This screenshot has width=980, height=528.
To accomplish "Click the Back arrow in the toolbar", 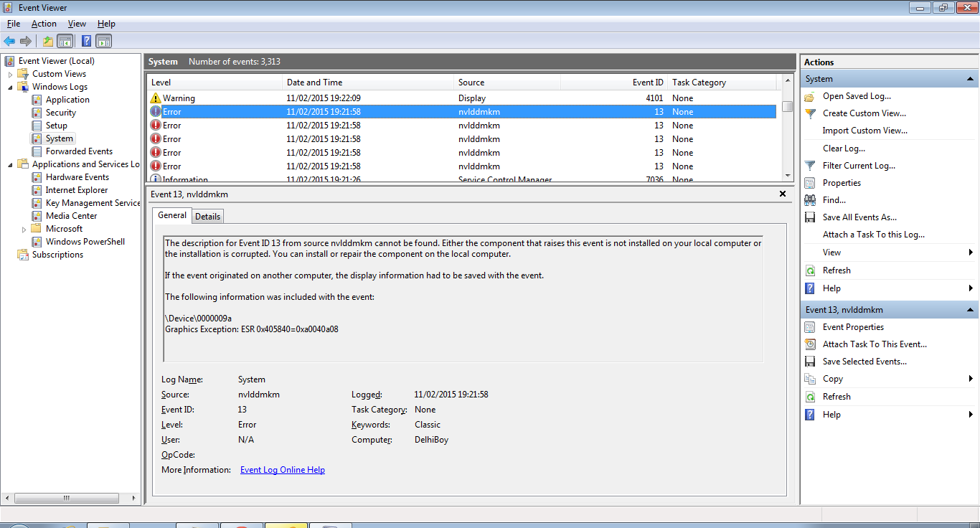I will 9,41.
